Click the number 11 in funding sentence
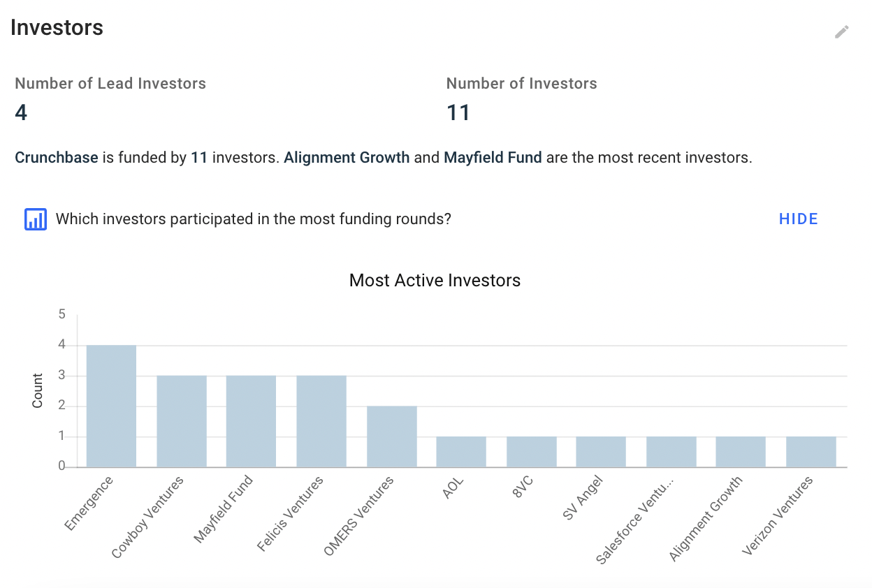 pyautogui.click(x=199, y=158)
